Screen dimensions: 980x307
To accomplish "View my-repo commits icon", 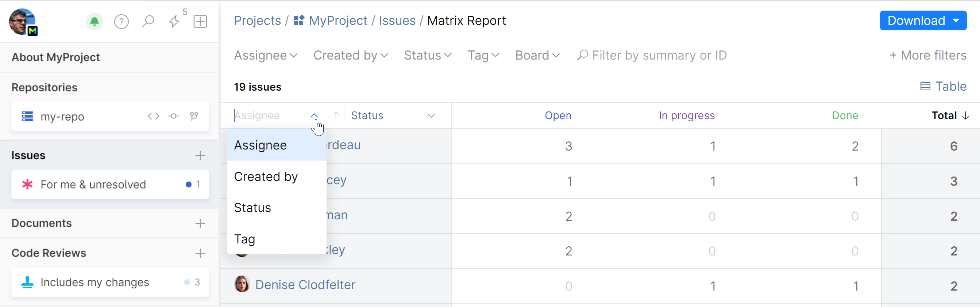I will click(173, 116).
